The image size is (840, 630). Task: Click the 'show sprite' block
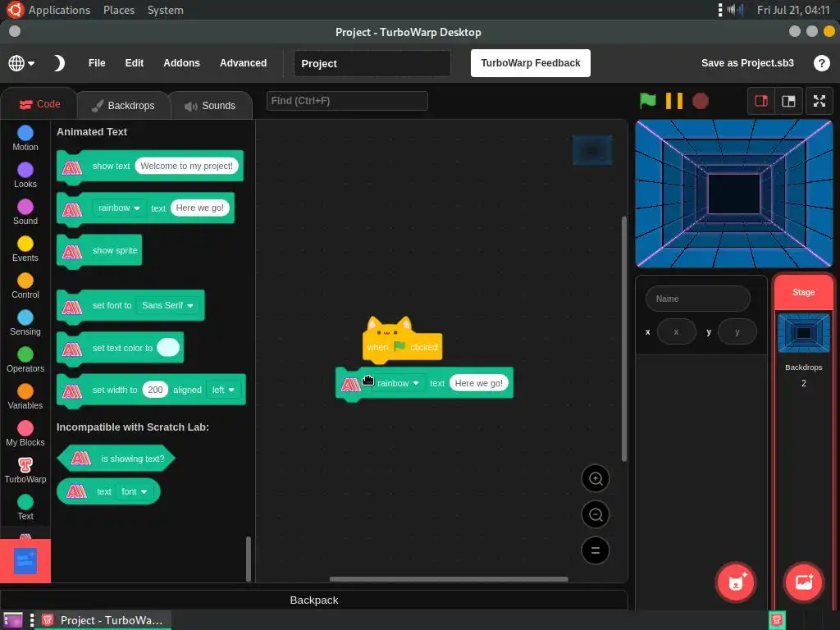[x=99, y=251]
